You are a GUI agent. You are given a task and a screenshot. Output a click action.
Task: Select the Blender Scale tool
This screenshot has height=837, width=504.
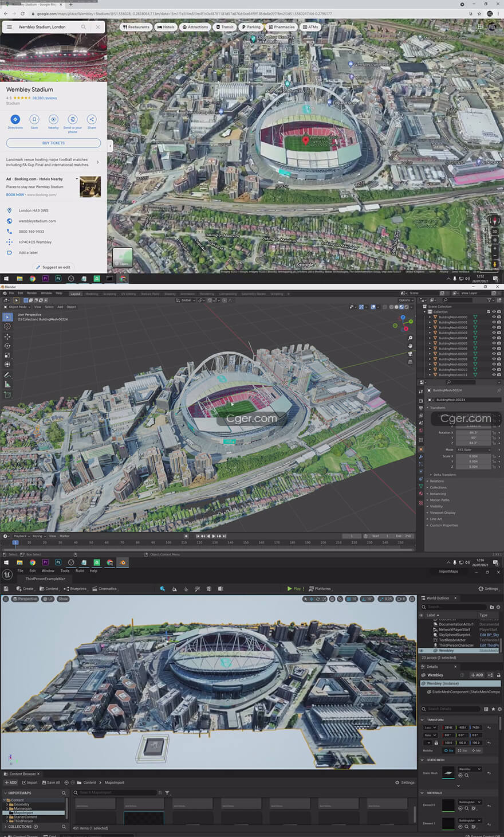click(x=7, y=355)
